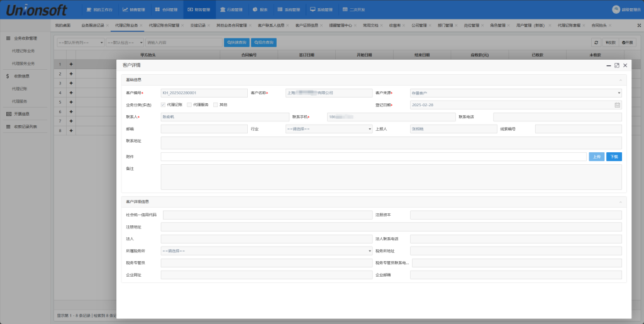The height and width of the screenshot is (324, 644).
Task: Open the 默认包含 condition dropdown
Action: [125, 42]
